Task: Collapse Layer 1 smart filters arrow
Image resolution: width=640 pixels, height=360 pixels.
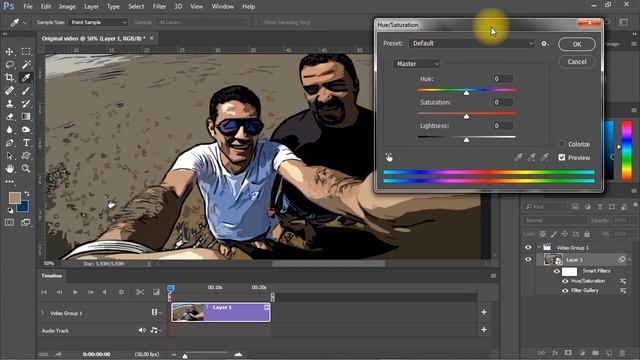Action: [629, 260]
